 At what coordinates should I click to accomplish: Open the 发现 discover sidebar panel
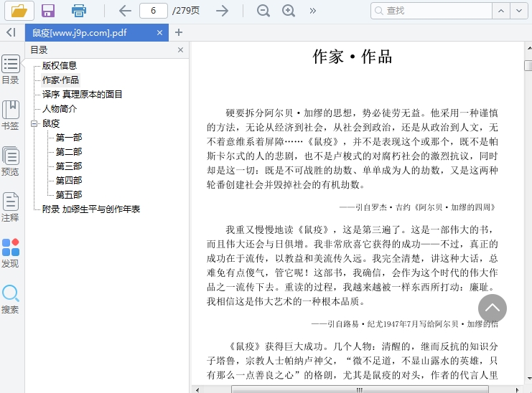coord(11,253)
